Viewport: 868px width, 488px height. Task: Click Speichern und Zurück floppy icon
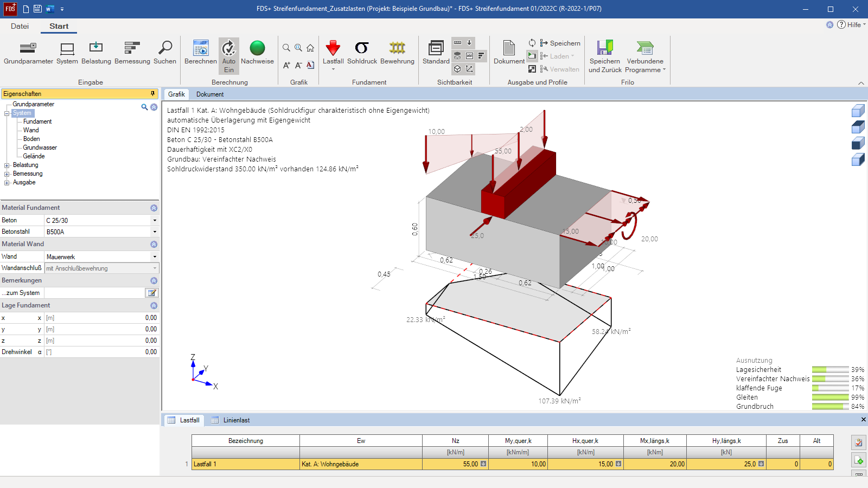605,56
